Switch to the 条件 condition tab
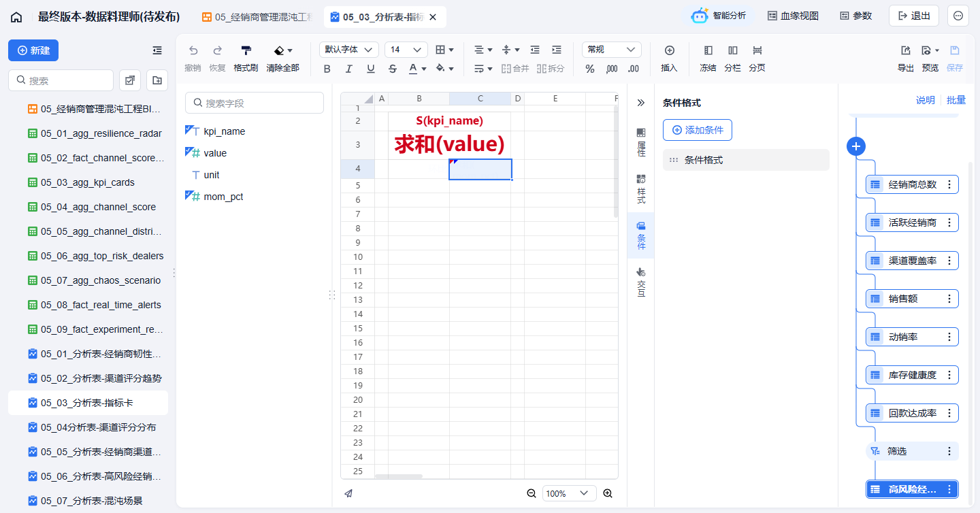980x513 pixels. point(640,236)
